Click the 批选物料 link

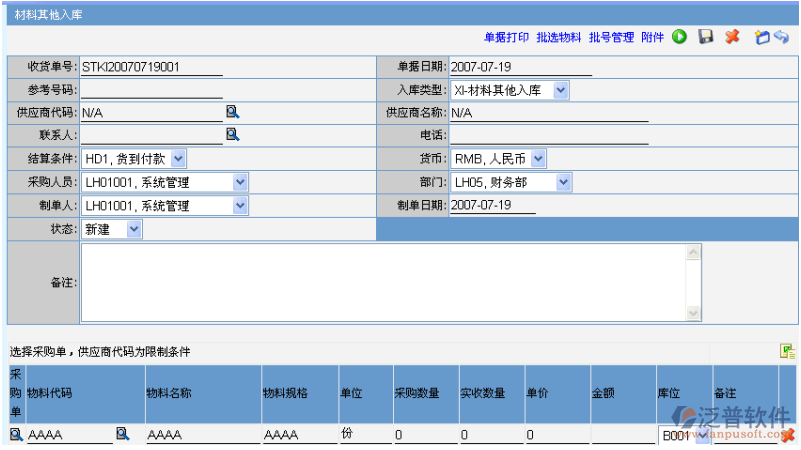558,37
